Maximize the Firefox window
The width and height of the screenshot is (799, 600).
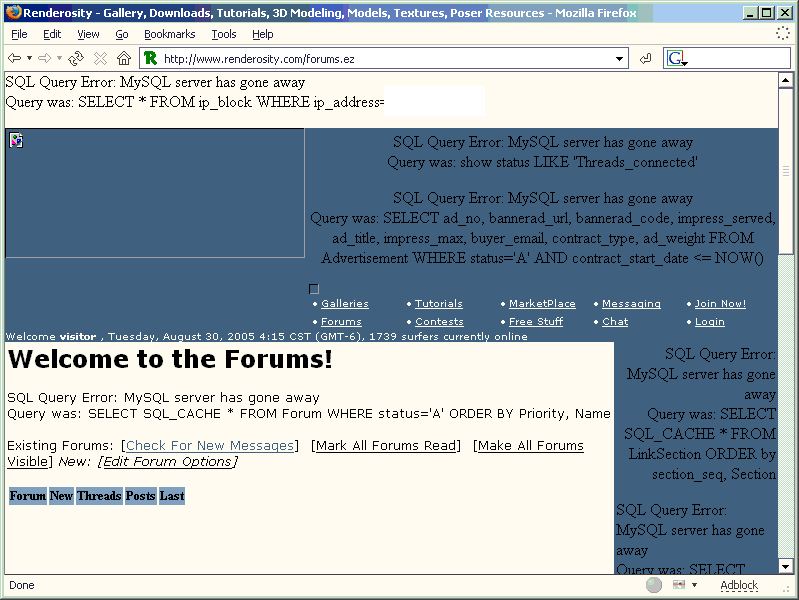766,13
